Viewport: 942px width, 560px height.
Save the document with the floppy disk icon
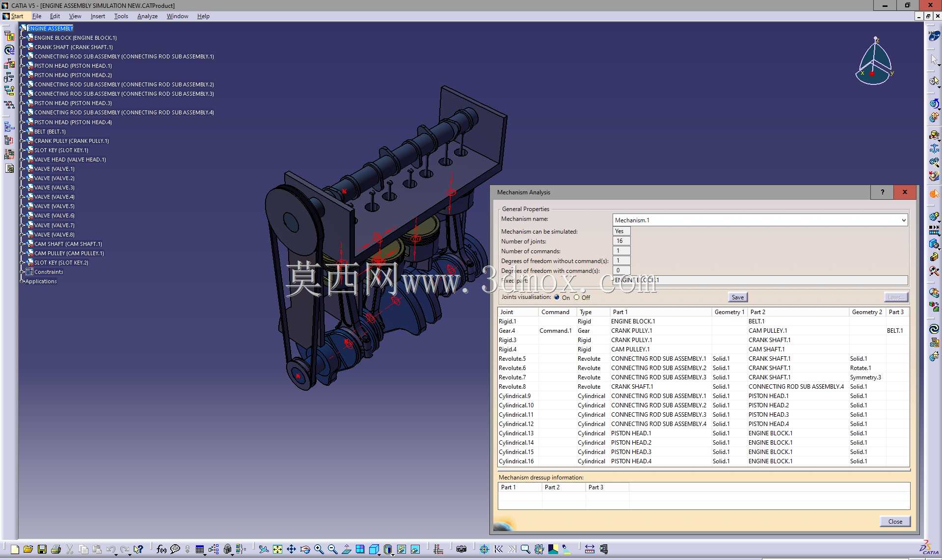42,549
